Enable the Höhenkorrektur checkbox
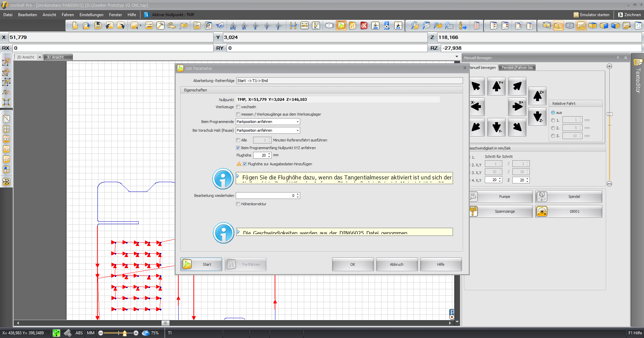The image size is (644, 338). click(x=238, y=204)
